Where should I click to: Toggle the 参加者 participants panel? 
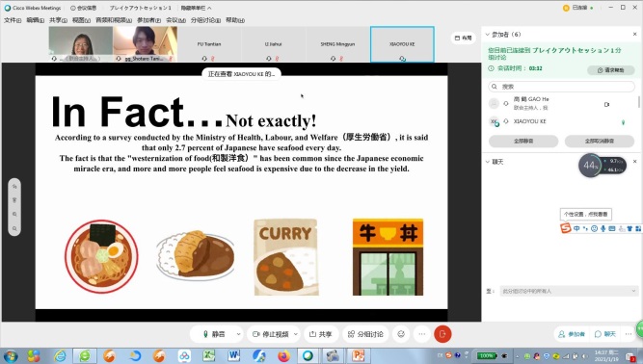coord(572,334)
